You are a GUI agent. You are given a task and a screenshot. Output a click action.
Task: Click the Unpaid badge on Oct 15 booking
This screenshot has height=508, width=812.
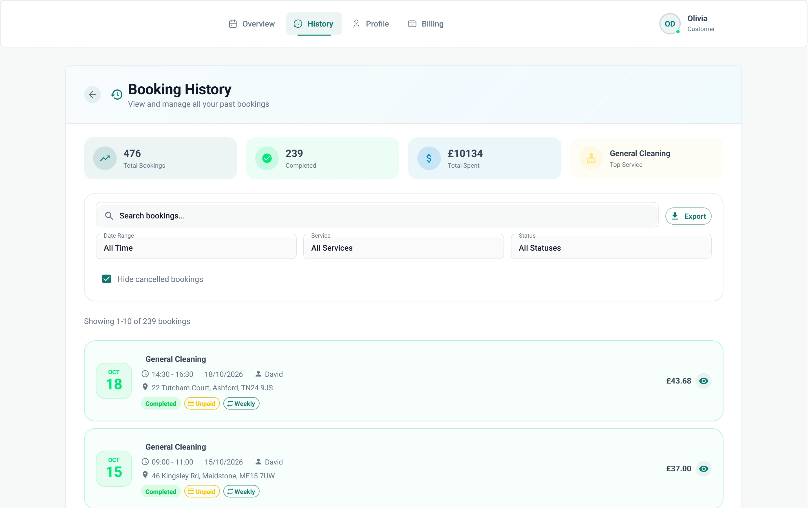[x=202, y=492]
